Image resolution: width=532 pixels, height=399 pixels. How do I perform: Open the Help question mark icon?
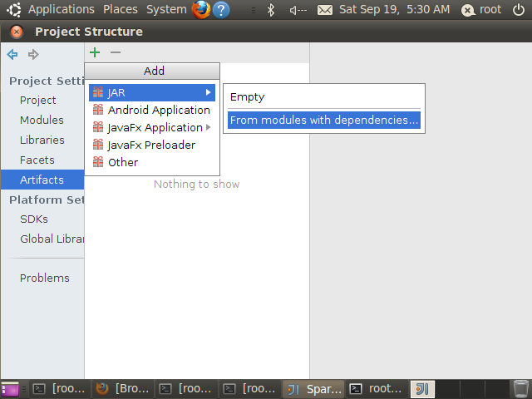pyautogui.click(x=221, y=10)
